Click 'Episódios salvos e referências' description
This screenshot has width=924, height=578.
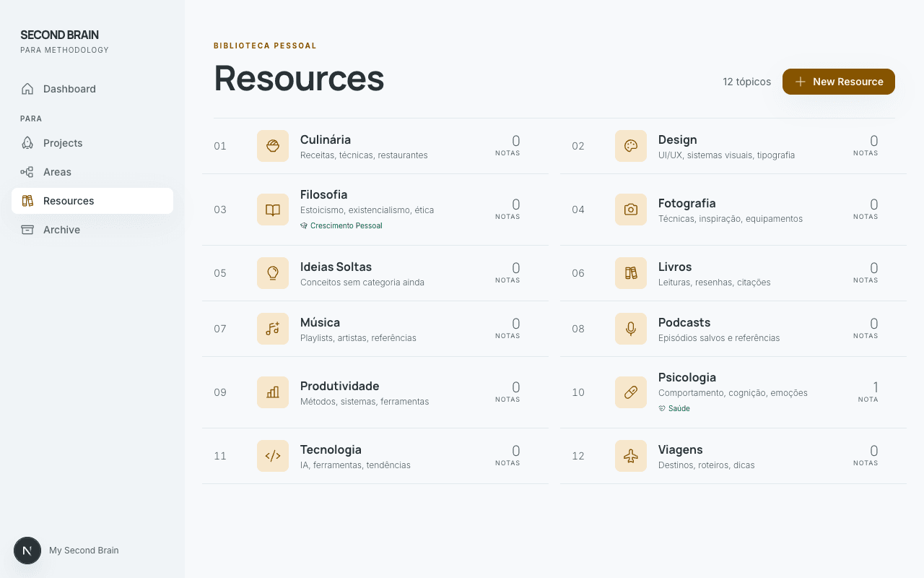click(x=719, y=338)
